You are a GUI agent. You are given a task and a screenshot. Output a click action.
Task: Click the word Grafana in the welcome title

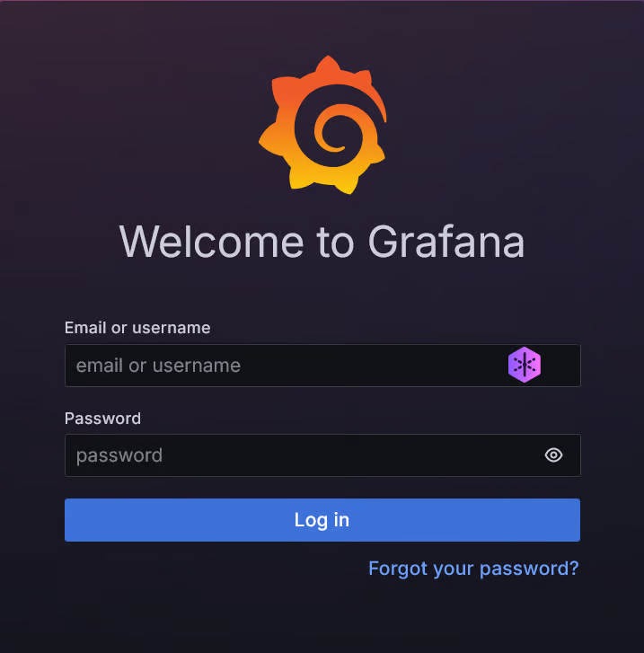point(446,242)
